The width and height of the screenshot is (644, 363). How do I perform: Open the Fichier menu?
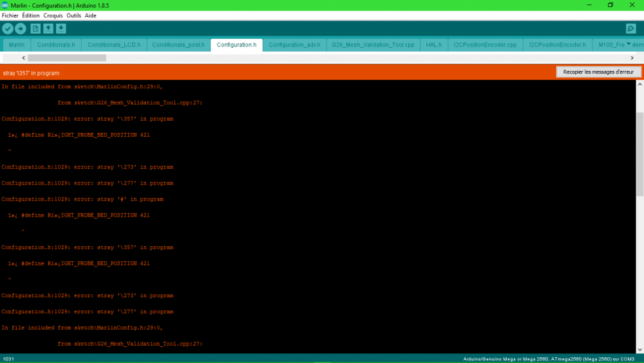coord(10,15)
